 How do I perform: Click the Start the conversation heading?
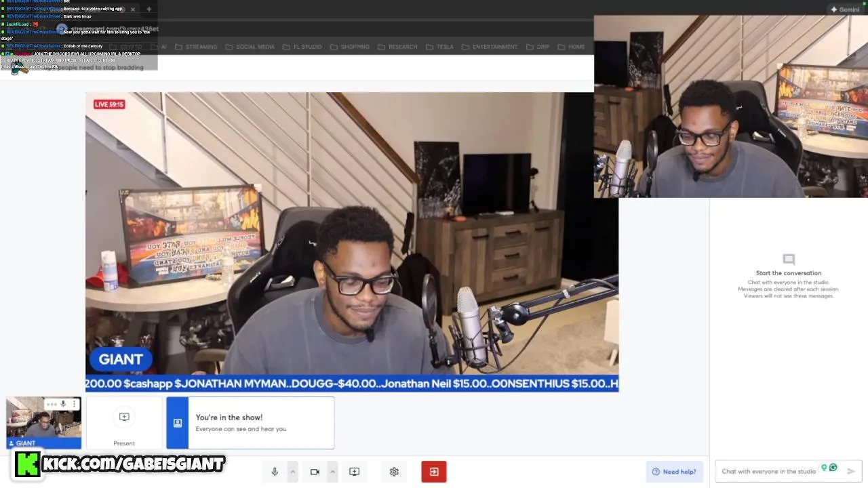(789, 273)
